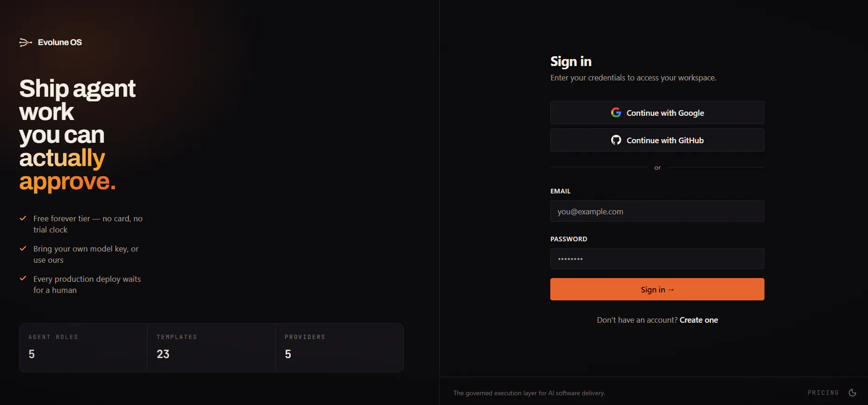This screenshot has height=405, width=868.
Task: Click the checkmark beside Free forever tier
Action: pyautogui.click(x=23, y=218)
